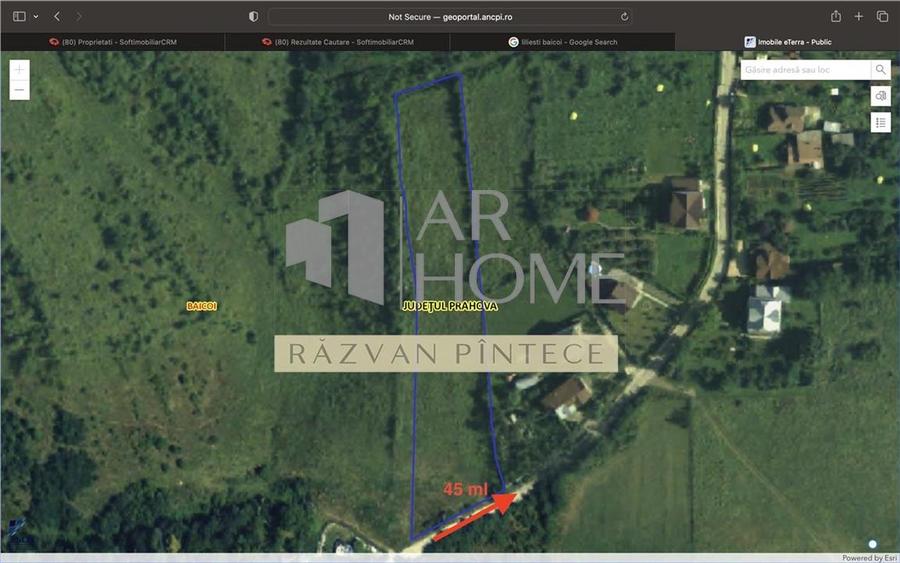900x563 pixels.
Task: Open the lilliesti baicoi Google Search tab
Action: pyautogui.click(x=562, y=42)
